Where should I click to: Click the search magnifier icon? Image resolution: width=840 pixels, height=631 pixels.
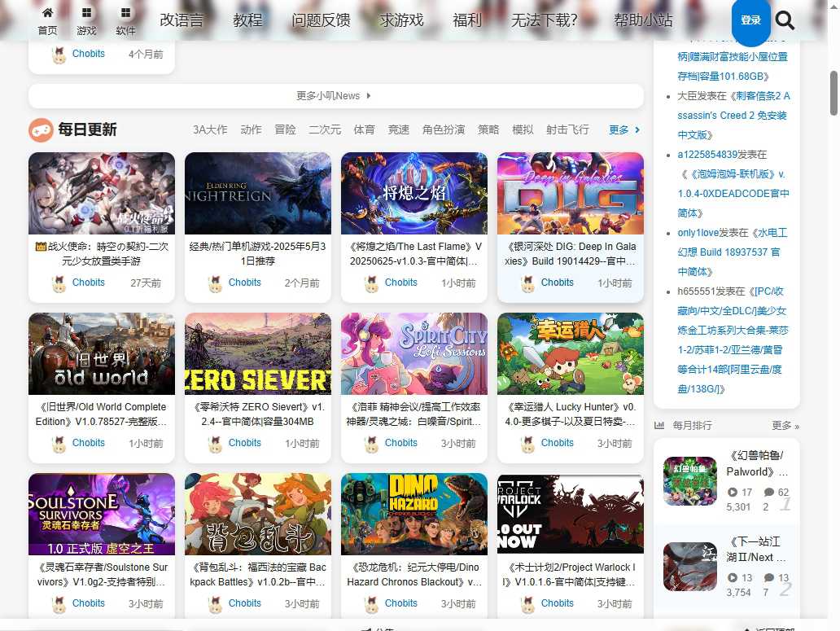785,20
